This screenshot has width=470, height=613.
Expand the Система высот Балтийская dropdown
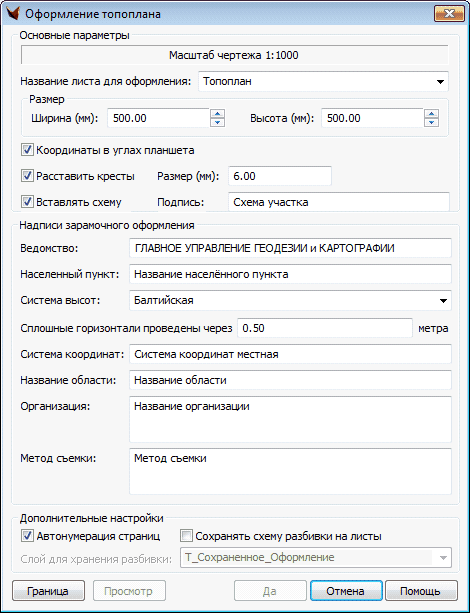(290, 300)
